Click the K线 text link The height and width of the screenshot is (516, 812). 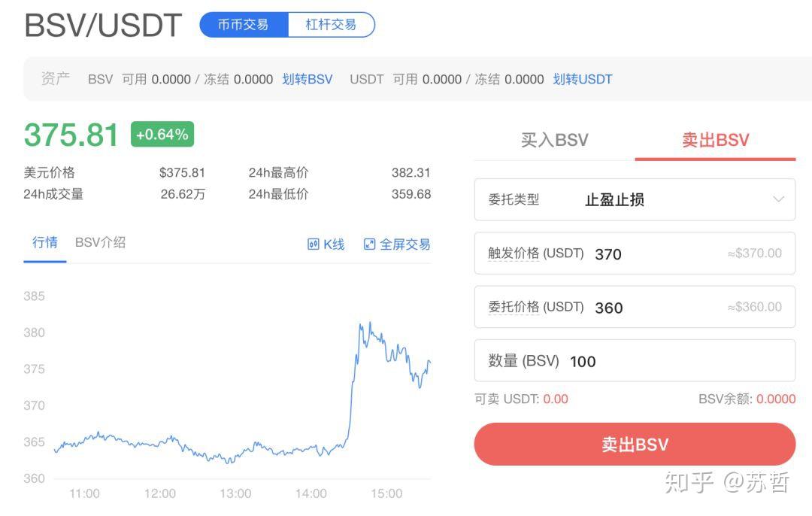[334, 244]
